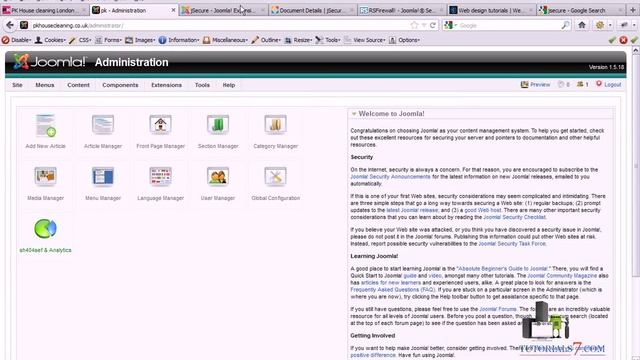This screenshot has width=640, height=360.
Task: Go to the browser home page icon
Action: pyautogui.click(x=582, y=25)
